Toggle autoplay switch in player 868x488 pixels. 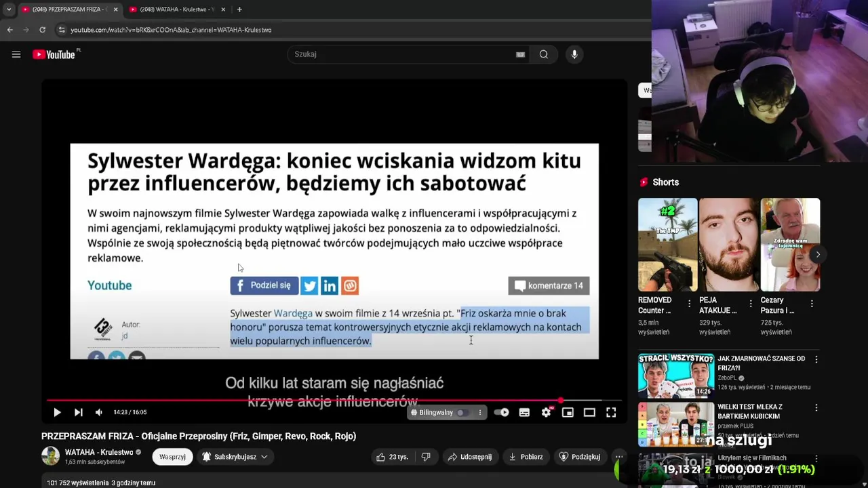coord(501,412)
